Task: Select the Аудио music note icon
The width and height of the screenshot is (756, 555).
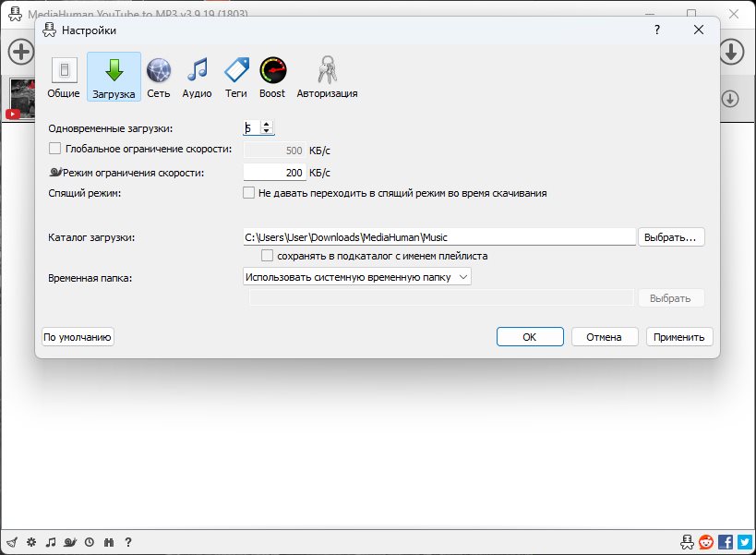Action: (x=197, y=77)
